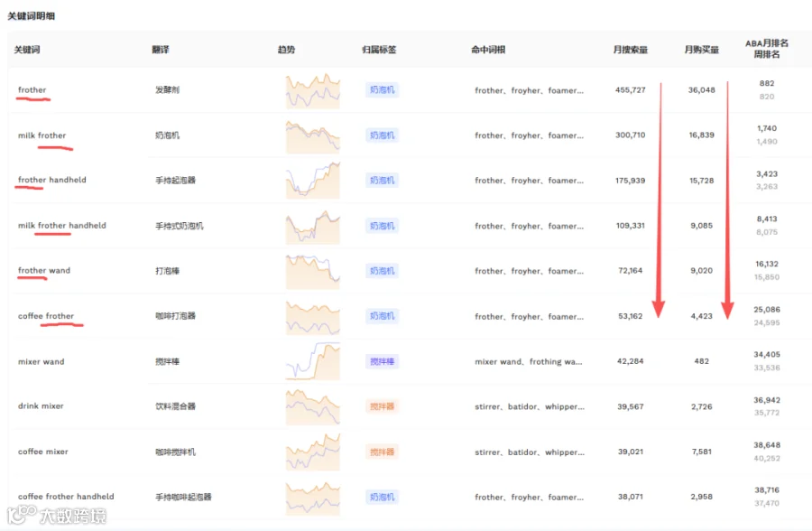Click the 命中词根 column header

pyautogui.click(x=488, y=50)
